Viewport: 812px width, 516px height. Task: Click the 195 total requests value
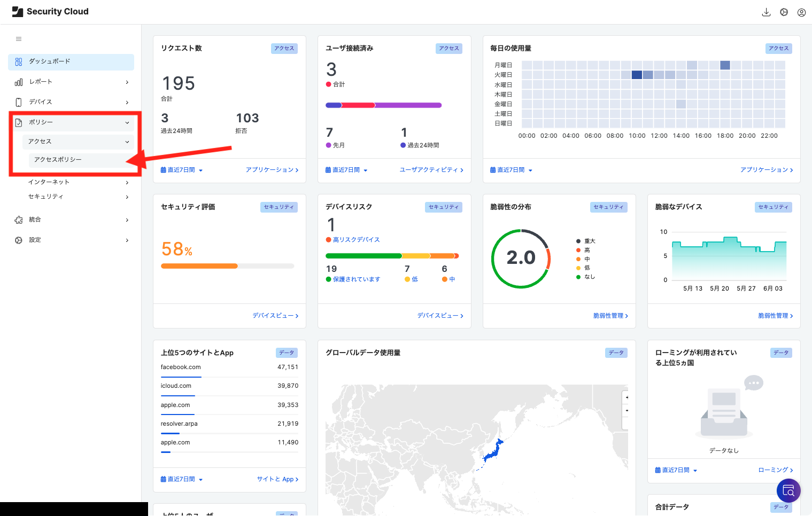click(x=179, y=84)
